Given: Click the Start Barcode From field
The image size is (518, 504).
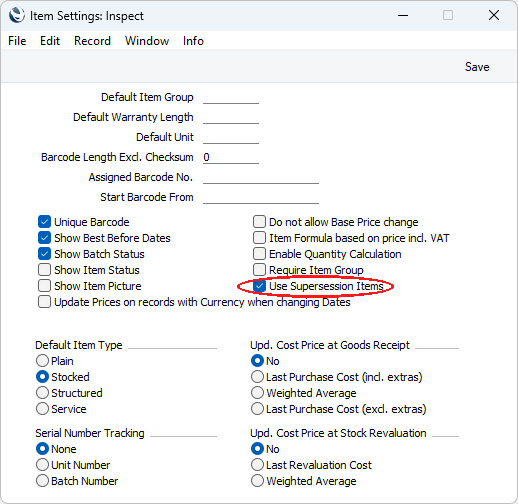Looking at the screenshot, I should pyautogui.click(x=261, y=197).
